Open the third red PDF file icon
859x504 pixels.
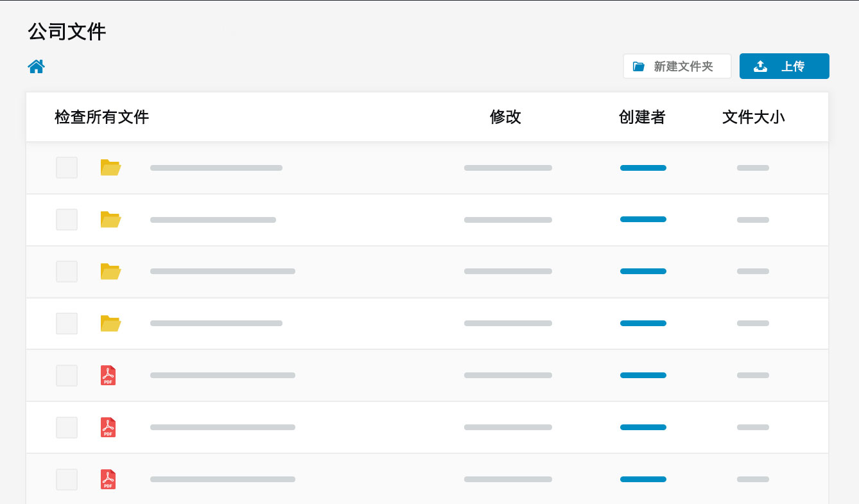pos(108,480)
